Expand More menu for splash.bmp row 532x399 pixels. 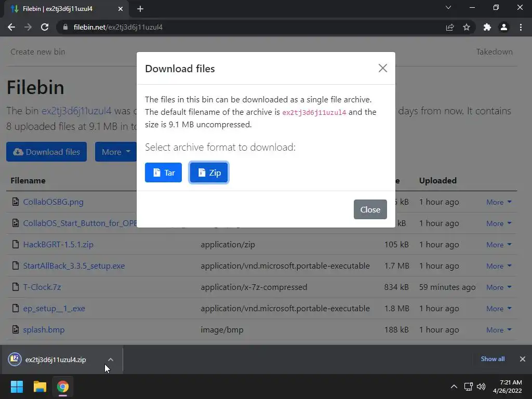[499, 330]
